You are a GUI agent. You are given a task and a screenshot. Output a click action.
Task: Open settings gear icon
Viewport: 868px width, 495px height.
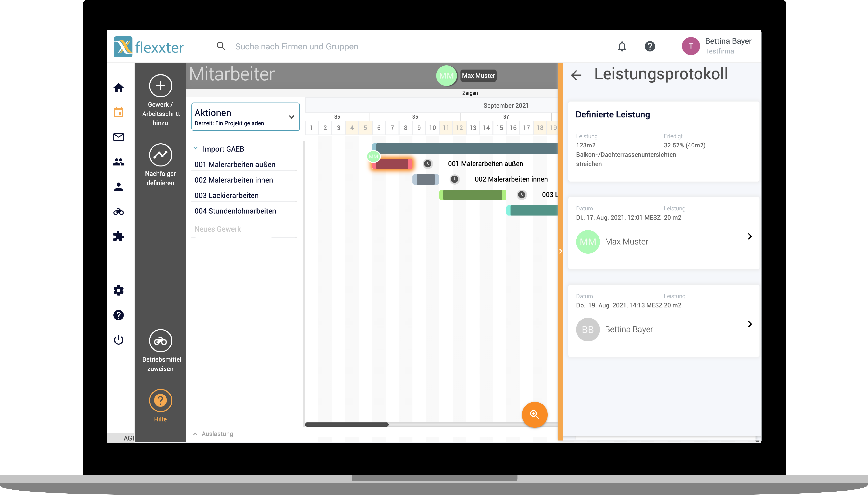point(118,290)
